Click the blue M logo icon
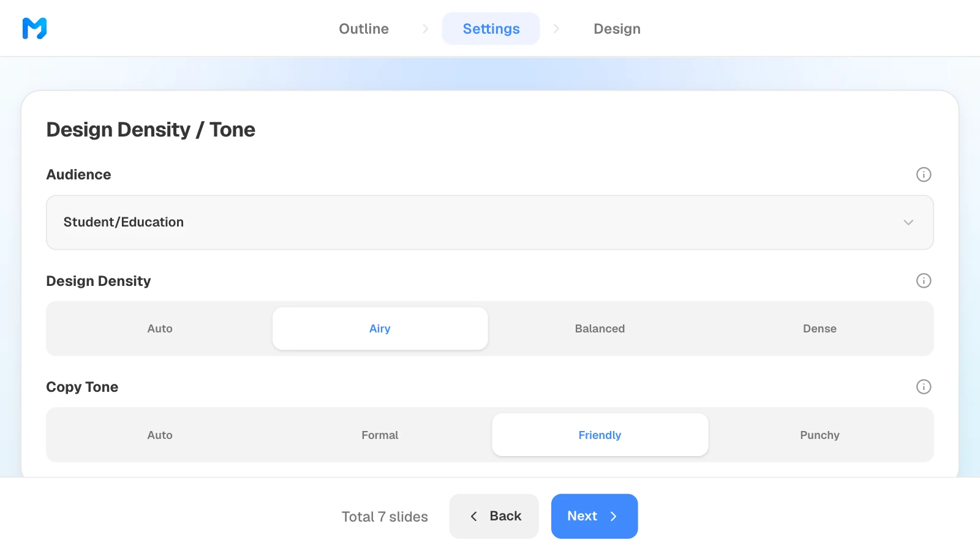The height and width of the screenshot is (551, 980). click(34, 28)
